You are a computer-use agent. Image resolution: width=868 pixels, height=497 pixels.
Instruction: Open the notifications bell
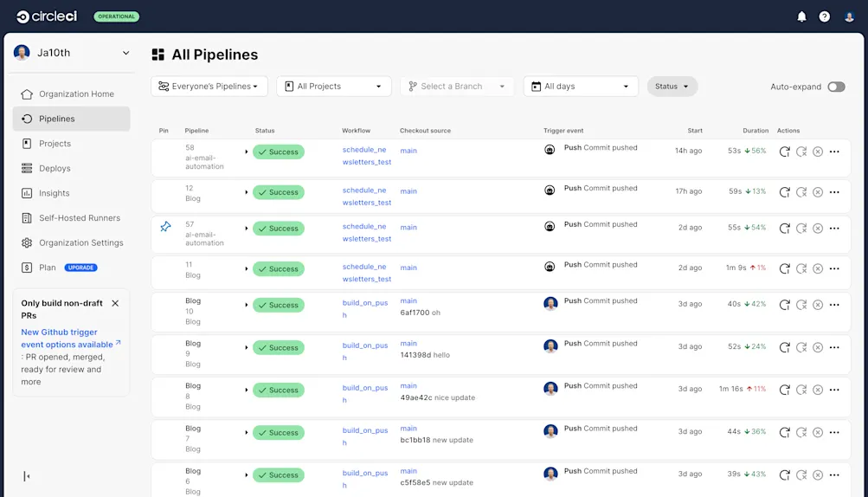(x=801, y=16)
